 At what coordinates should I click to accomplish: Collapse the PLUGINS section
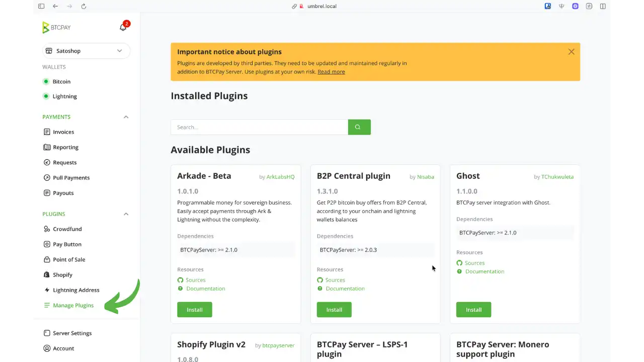pyautogui.click(x=126, y=214)
